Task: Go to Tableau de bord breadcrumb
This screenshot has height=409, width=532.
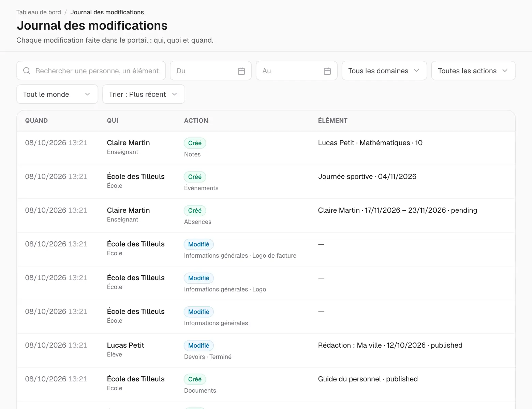Action: pos(39,12)
